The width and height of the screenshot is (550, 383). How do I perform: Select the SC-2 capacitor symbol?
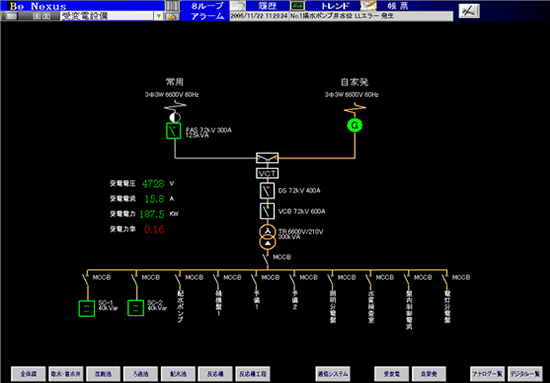point(135,308)
